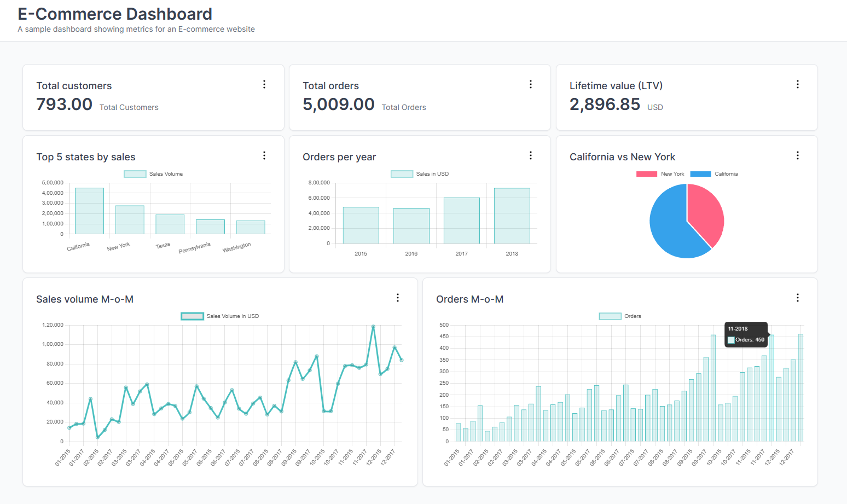
Task: Open California vs New York chart menu
Action: pyautogui.click(x=797, y=155)
